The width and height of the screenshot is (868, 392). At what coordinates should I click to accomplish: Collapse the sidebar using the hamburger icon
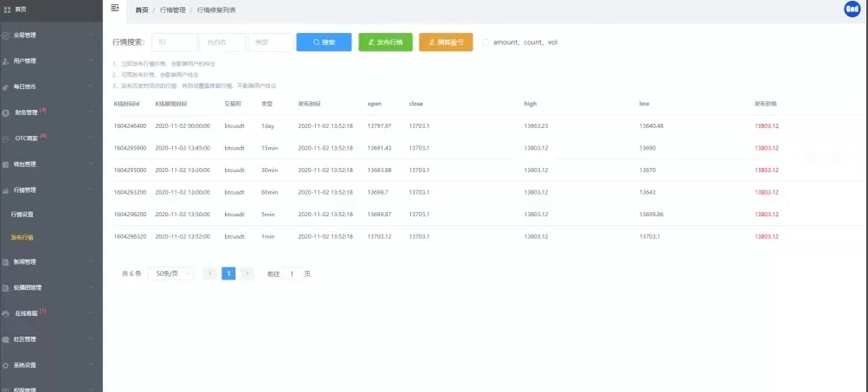click(115, 9)
